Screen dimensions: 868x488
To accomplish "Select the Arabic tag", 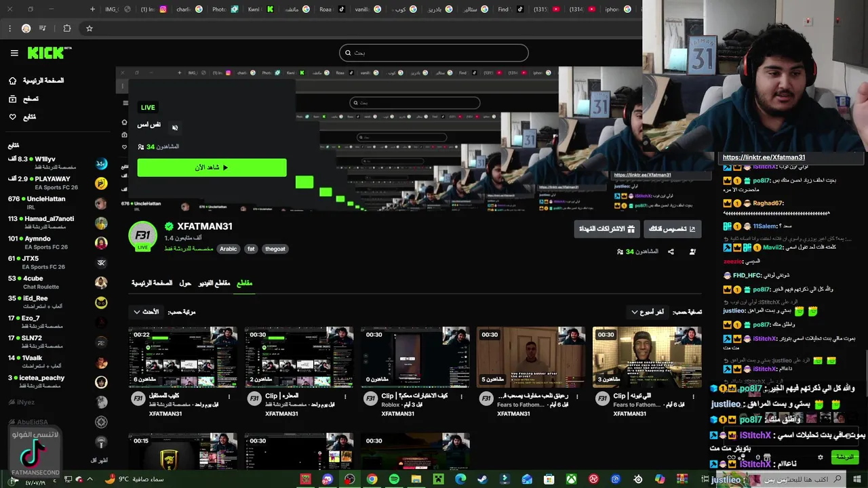I will [229, 249].
